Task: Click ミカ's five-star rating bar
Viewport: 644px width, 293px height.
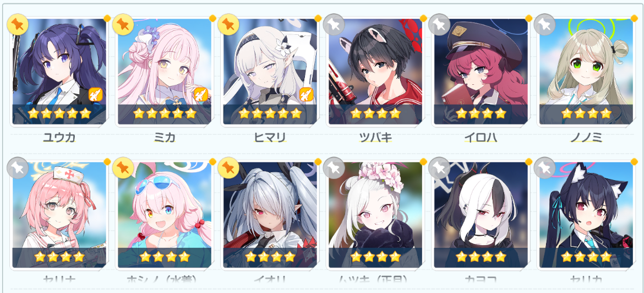Action: [x=165, y=114]
